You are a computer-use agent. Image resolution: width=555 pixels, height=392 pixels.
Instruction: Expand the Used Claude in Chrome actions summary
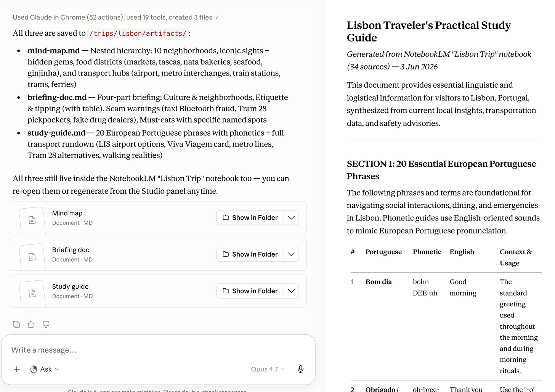pos(115,17)
